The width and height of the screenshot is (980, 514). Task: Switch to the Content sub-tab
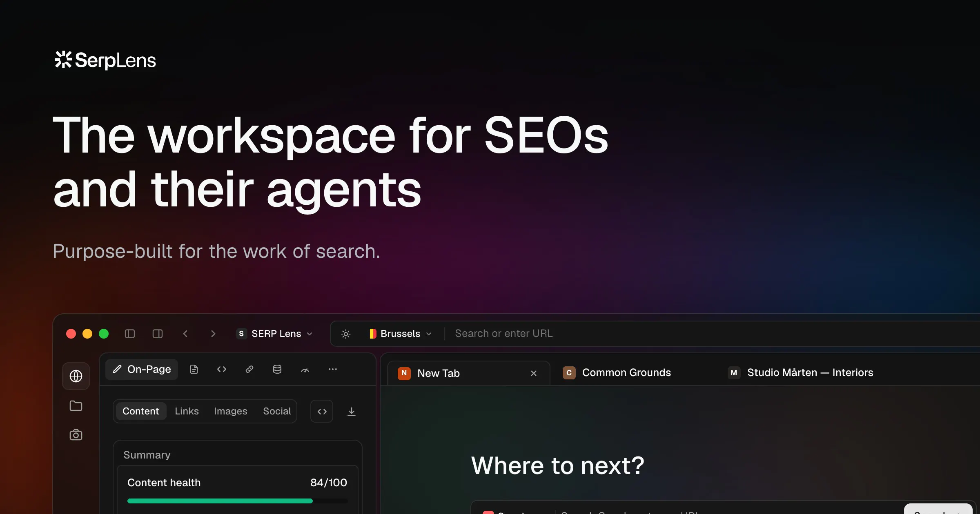[141, 411]
